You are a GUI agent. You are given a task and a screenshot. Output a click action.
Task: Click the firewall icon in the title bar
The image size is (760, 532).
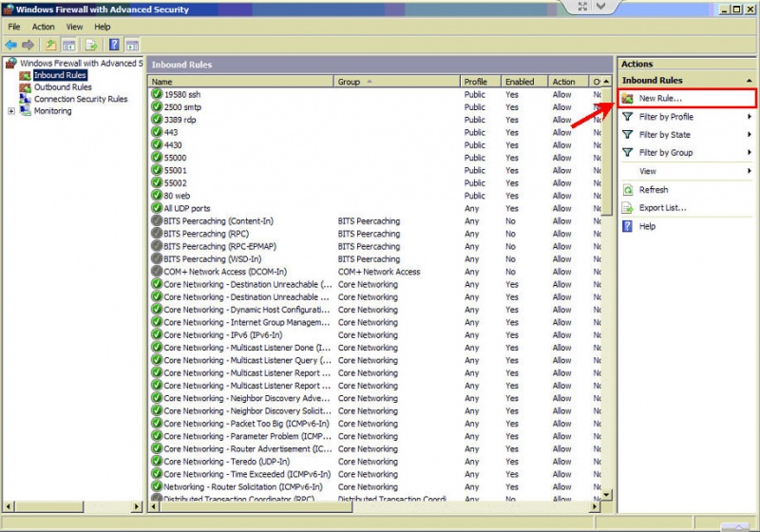point(9,9)
